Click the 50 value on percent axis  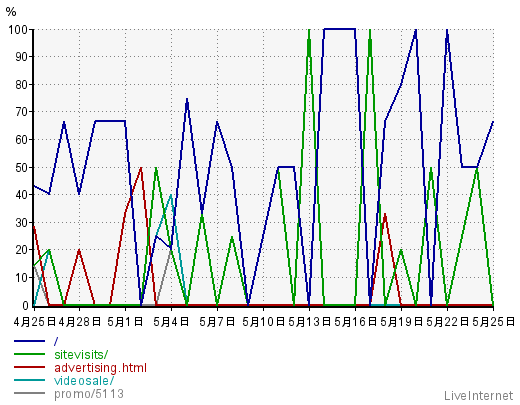point(21,167)
